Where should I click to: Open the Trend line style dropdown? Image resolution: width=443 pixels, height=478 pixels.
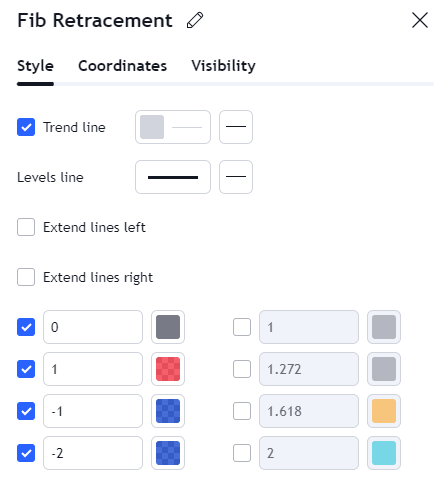[x=236, y=127]
